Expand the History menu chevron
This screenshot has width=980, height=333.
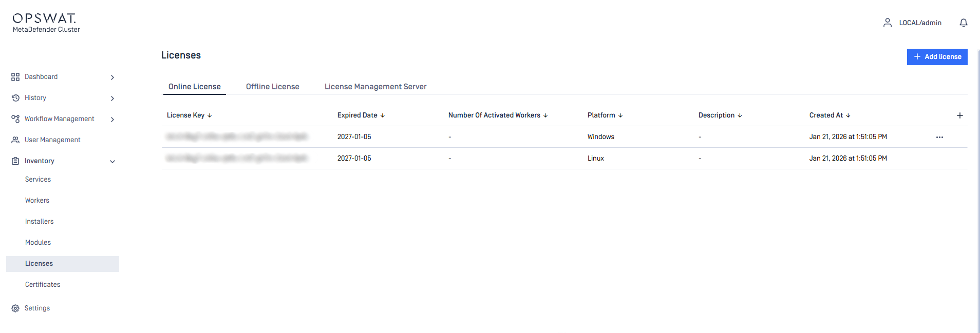point(112,99)
